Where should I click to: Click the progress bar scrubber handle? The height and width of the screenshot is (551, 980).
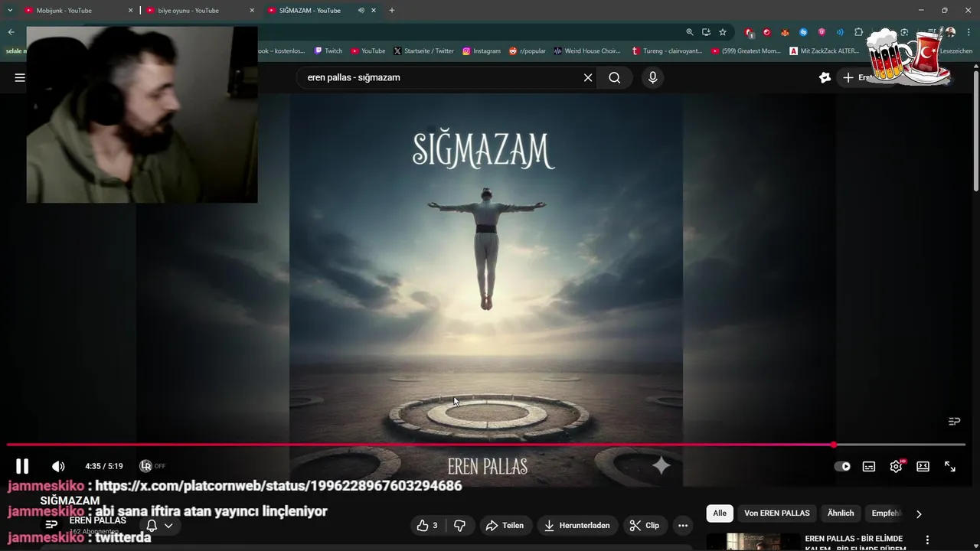pyautogui.click(x=833, y=445)
